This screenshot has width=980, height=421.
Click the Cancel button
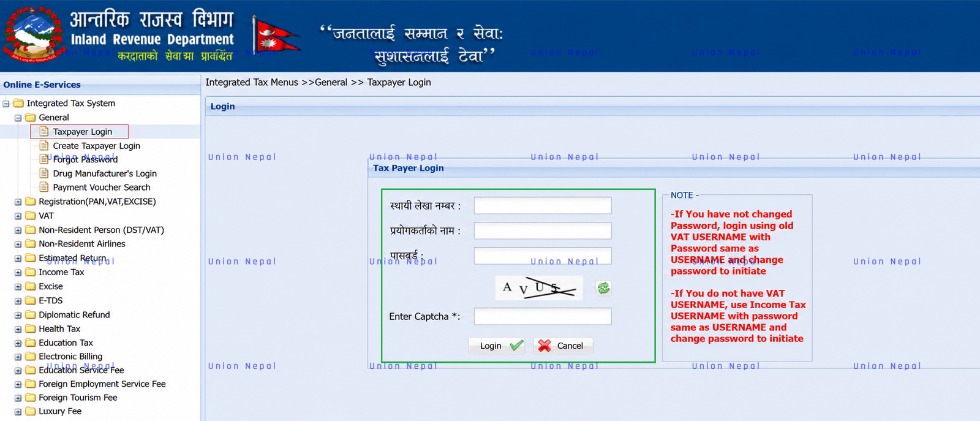coord(562,346)
